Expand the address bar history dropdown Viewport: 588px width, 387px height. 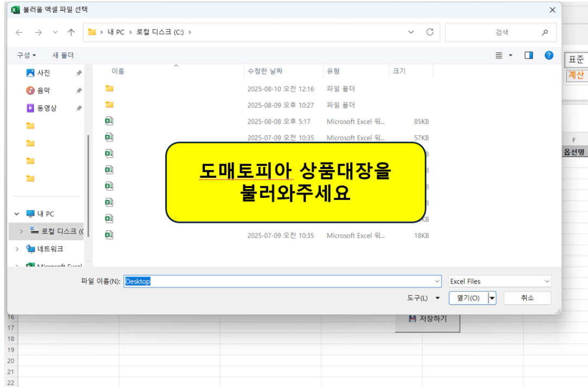[x=411, y=33]
